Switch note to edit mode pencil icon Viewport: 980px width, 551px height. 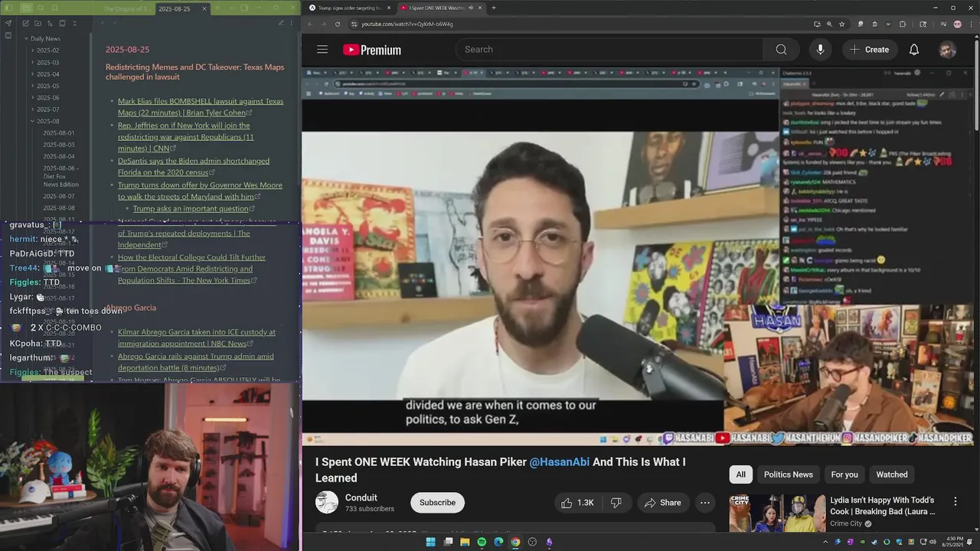[281, 23]
